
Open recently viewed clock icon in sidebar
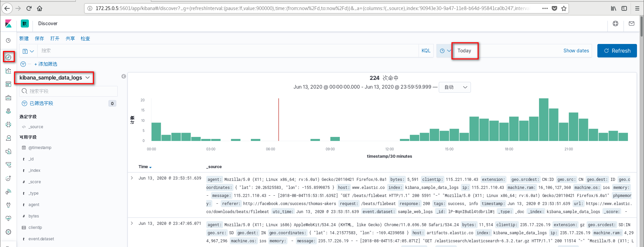click(8, 40)
